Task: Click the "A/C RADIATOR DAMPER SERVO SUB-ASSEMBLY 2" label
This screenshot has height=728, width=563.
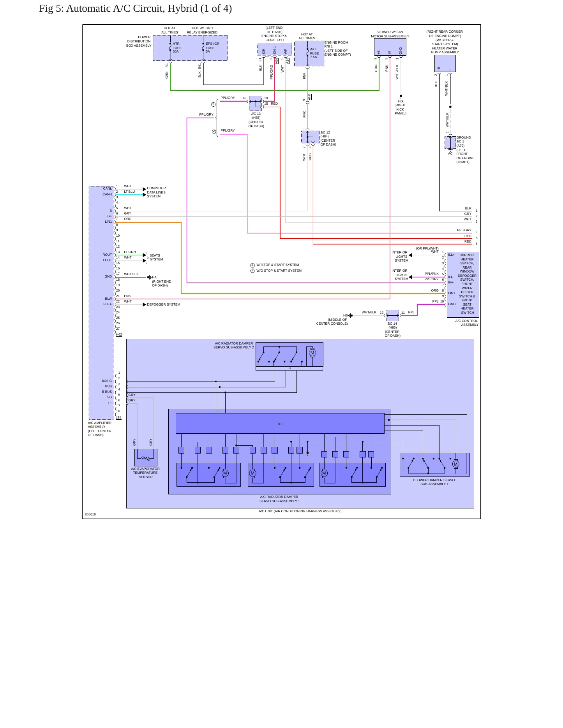Action: point(234,345)
